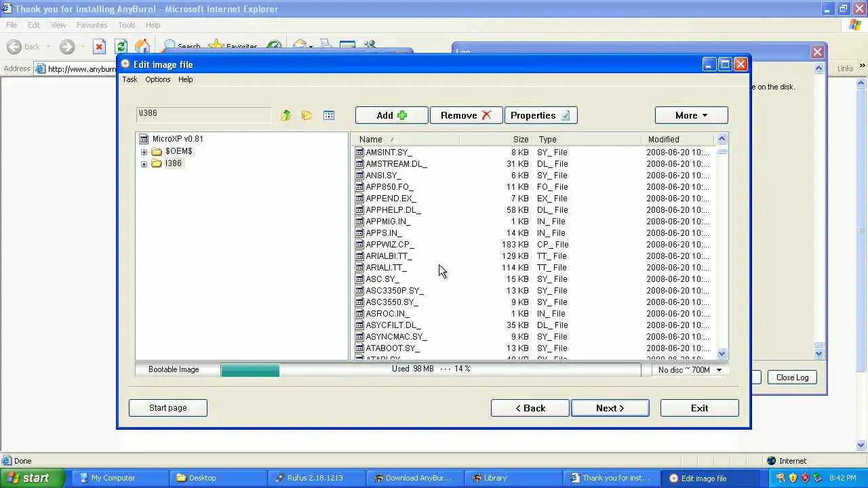Open Internet Explorer Tools menu
The image size is (868, 488).
pos(127,25)
